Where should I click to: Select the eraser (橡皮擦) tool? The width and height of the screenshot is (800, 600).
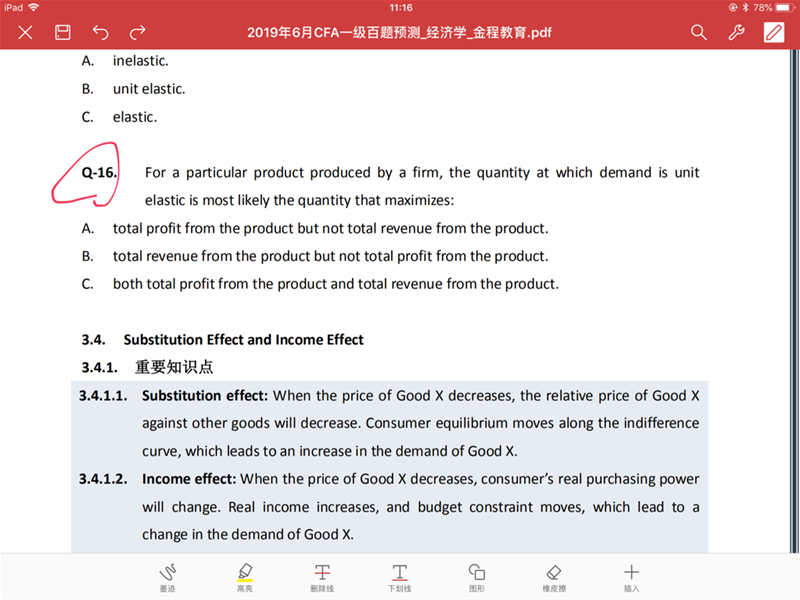pos(554,577)
